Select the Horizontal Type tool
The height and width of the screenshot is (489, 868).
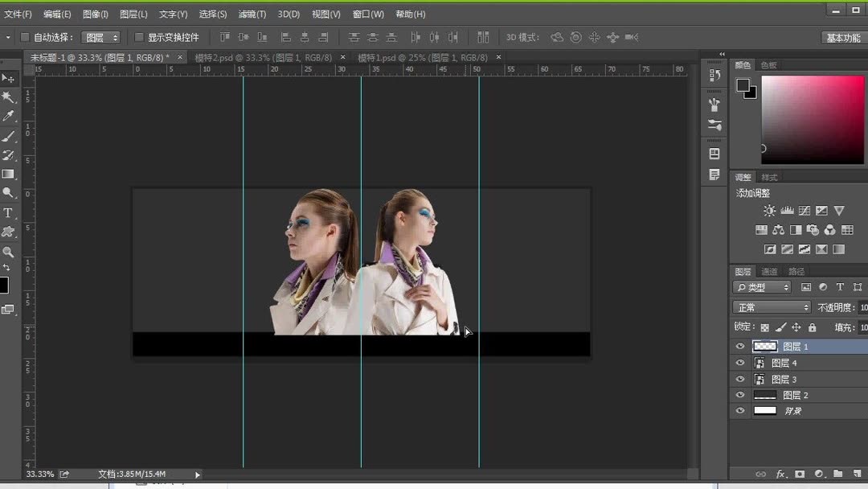point(8,212)
